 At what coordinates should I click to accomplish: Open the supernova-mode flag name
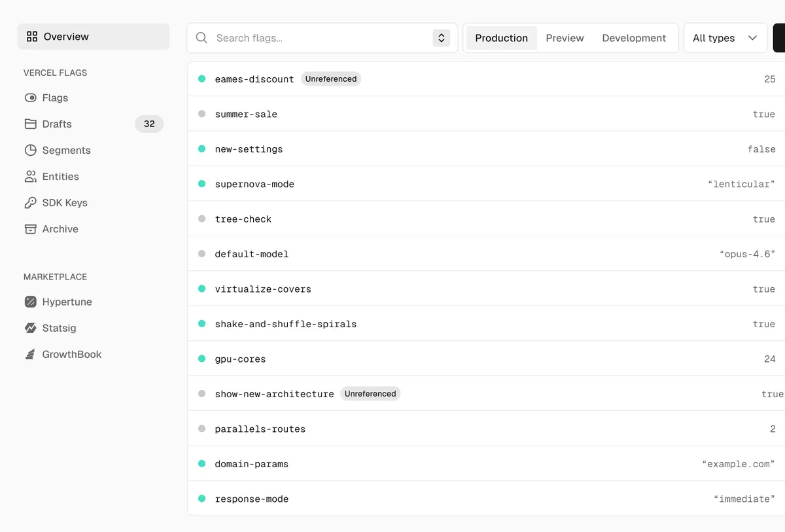[254, 184]
